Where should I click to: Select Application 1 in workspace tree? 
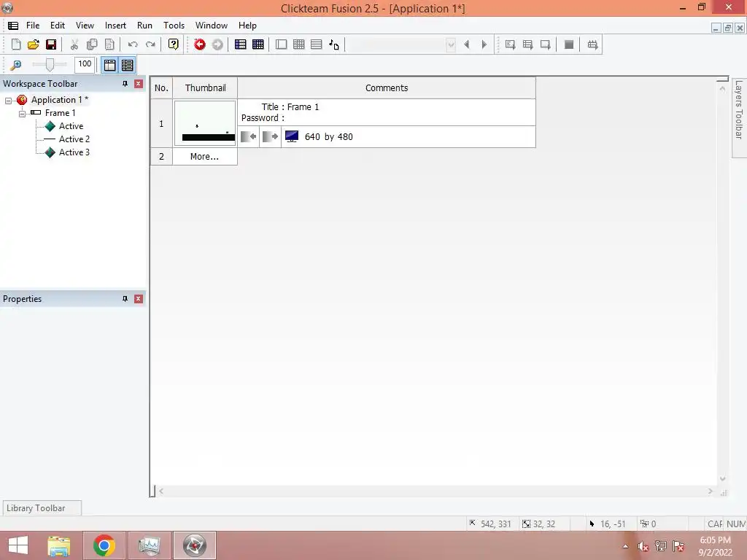click(60, 100)
